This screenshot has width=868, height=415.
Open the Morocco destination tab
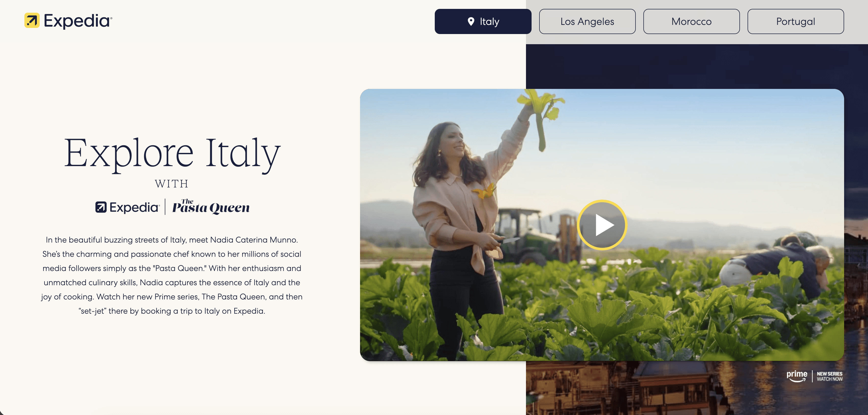pyautogui.click(x=691, y=22)
